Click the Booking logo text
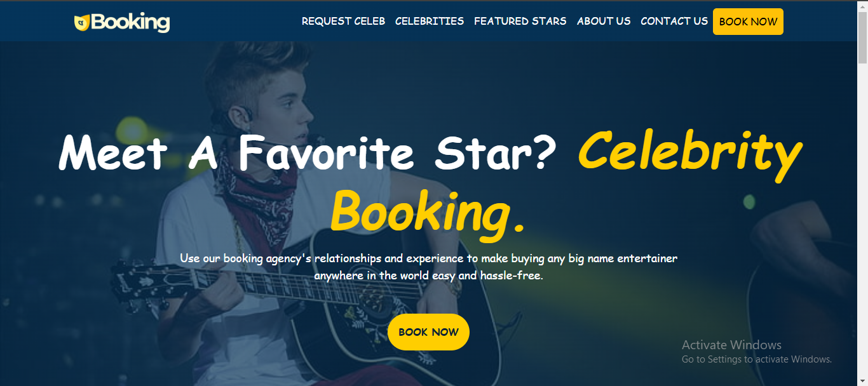Image resolution: width=868 pixels, height=386 pixels. click(130, 22)
